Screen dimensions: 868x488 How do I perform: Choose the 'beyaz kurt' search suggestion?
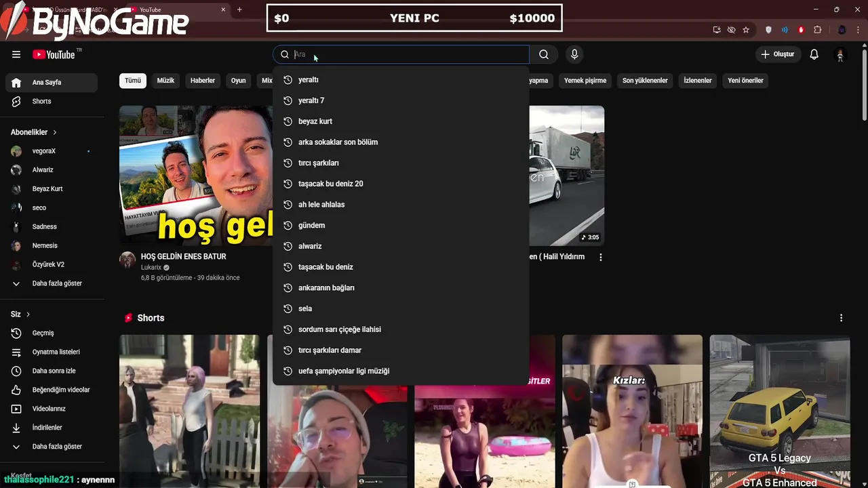tap(401, 121)
